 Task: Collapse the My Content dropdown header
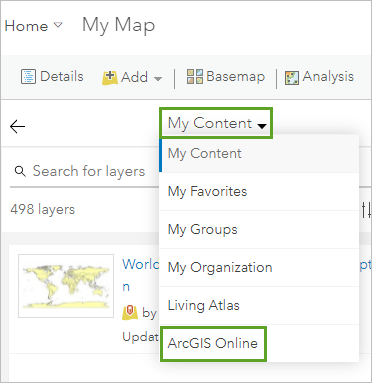216,123
